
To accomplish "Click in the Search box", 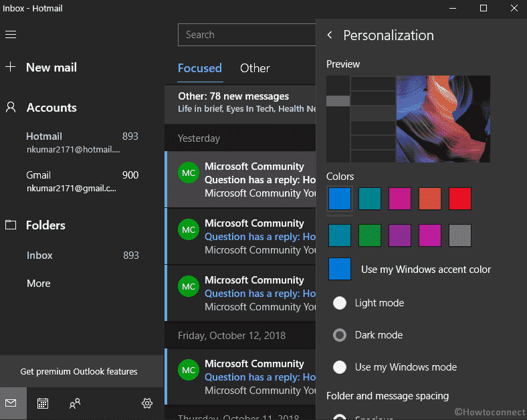I will [247, 35].
